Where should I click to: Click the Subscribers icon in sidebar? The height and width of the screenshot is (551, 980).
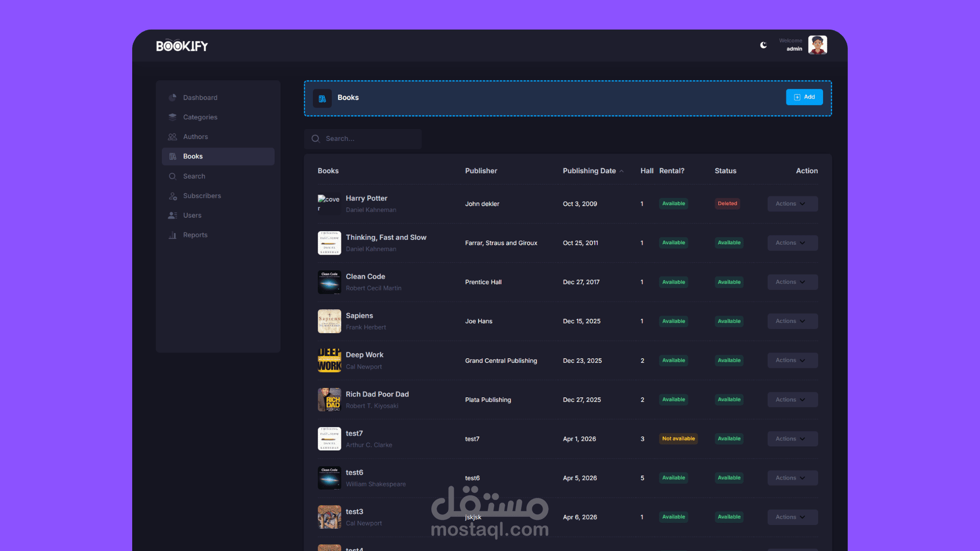tap(173, 196)
